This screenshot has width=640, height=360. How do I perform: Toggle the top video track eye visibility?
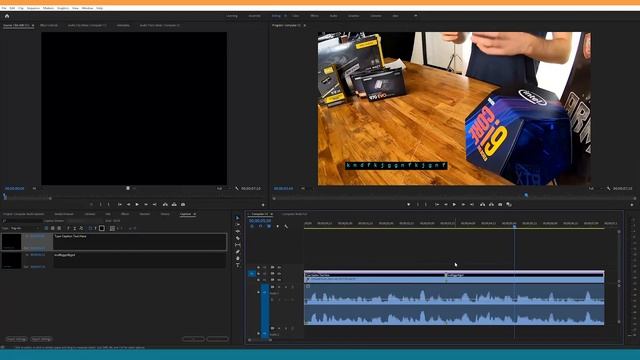[x=279, y=267]
